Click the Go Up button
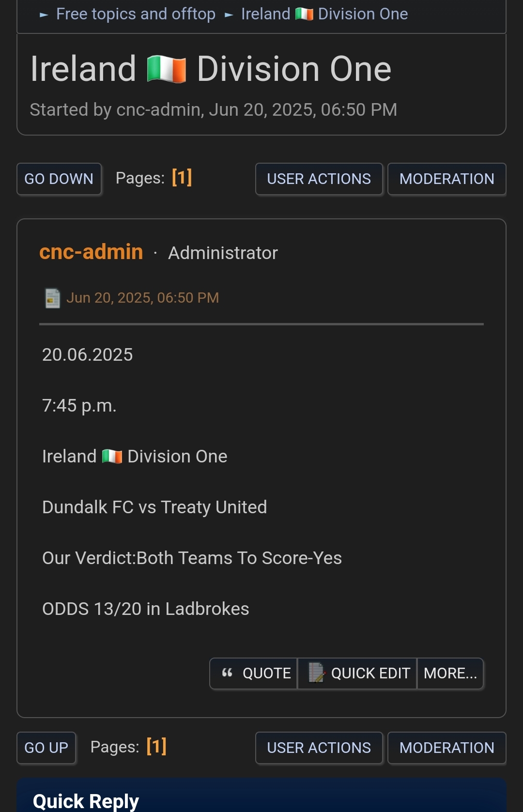Viewport: 523px width, 812px height. (46, 748)
